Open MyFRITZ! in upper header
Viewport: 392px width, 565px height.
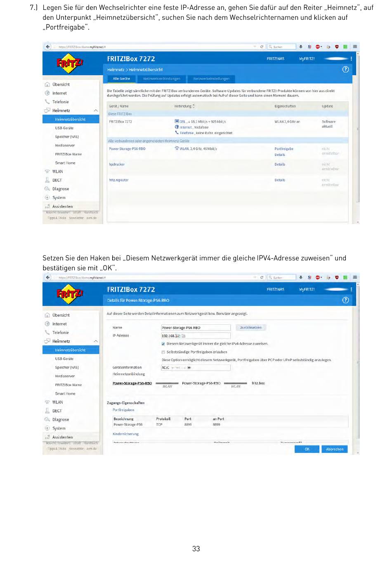click(307, 59)
